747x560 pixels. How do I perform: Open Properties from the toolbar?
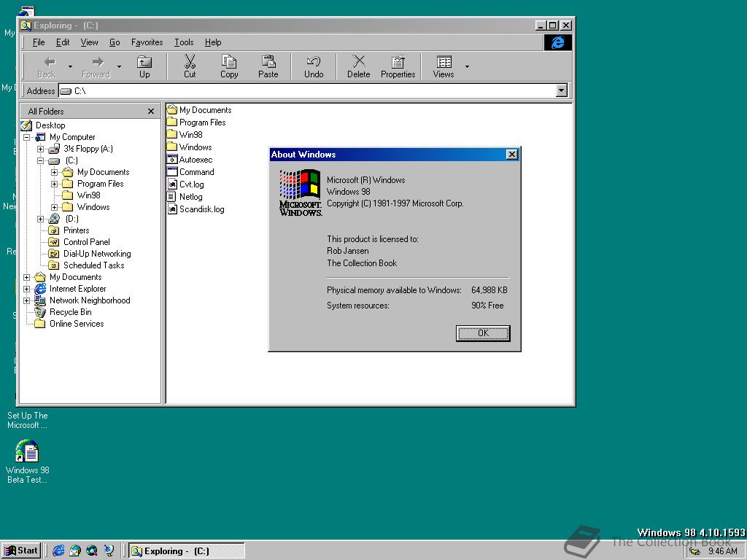[398, 66]
